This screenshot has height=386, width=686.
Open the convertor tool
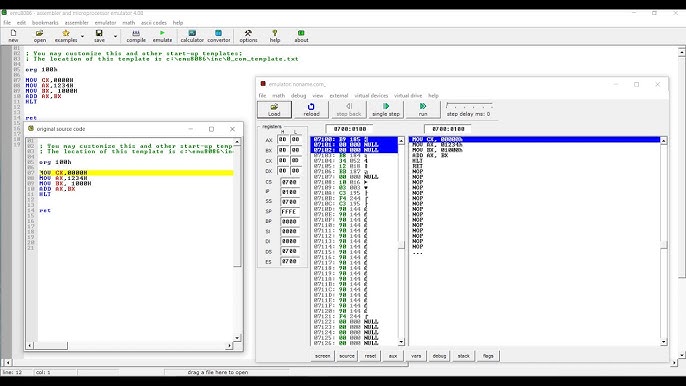click(219, 36)
